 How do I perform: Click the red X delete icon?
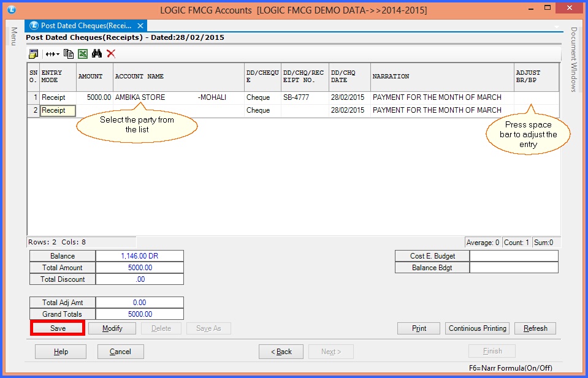pos(111,54)
